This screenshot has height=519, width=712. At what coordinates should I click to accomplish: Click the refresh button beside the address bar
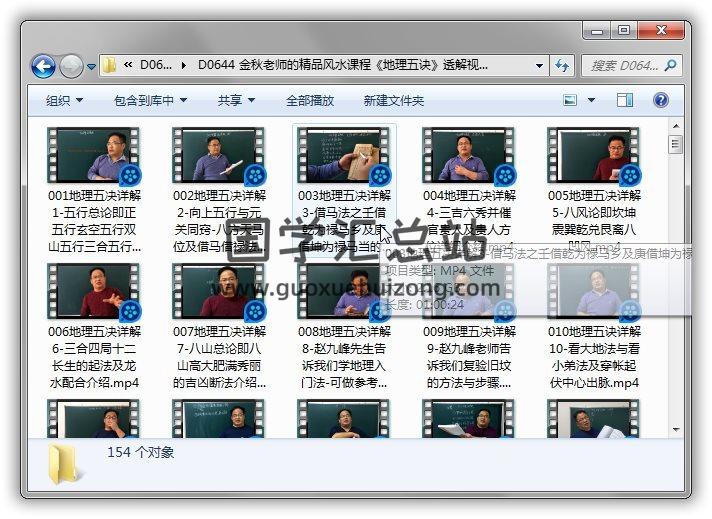(562, 66)
